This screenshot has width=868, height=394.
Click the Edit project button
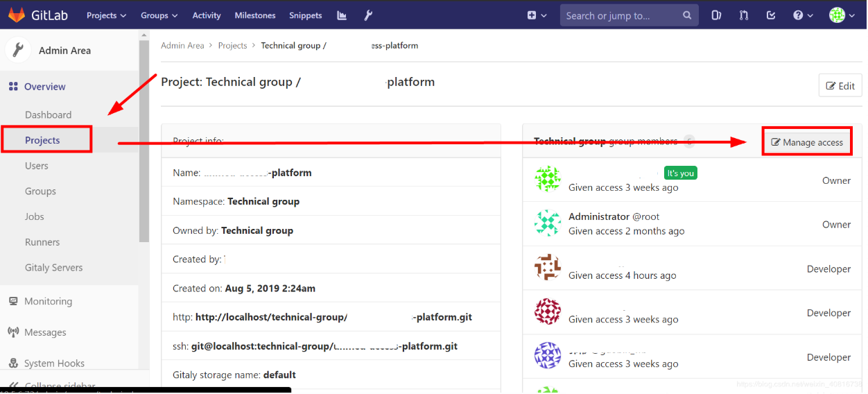(840, 86)
